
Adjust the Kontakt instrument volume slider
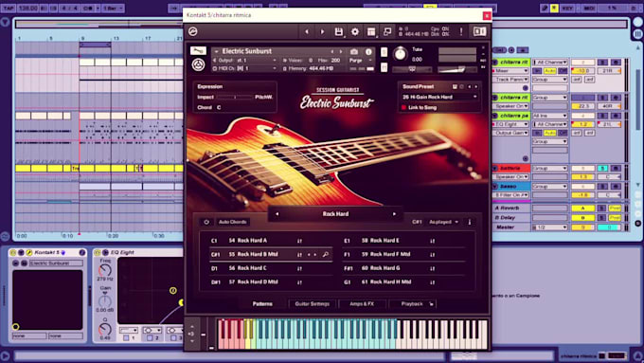457,69
